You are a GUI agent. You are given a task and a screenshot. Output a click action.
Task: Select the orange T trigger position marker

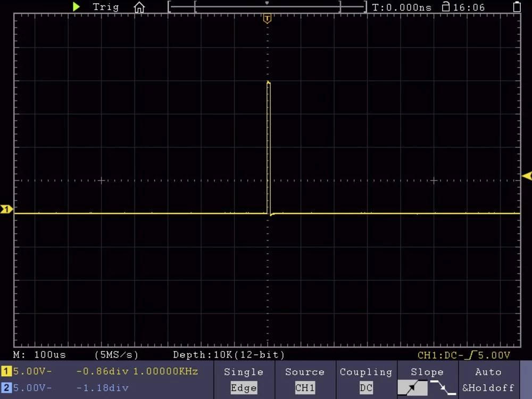pyautogui.click(x=267, y=19)
